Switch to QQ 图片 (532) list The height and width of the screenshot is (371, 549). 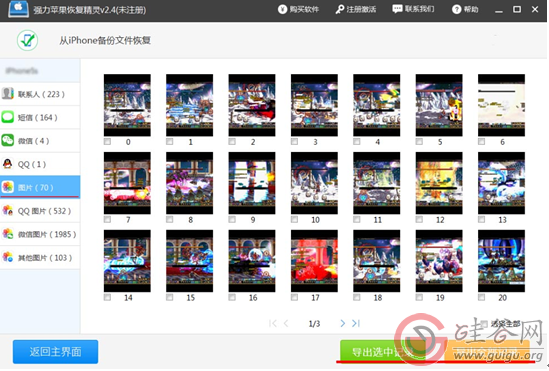click(x=40, y=211)
